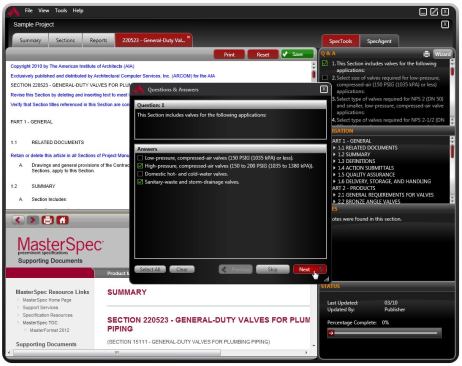The height and width of the screenshot is (366, 462).
Task: Open the MasterFormat 2012 link
Action: coord(50,330)
